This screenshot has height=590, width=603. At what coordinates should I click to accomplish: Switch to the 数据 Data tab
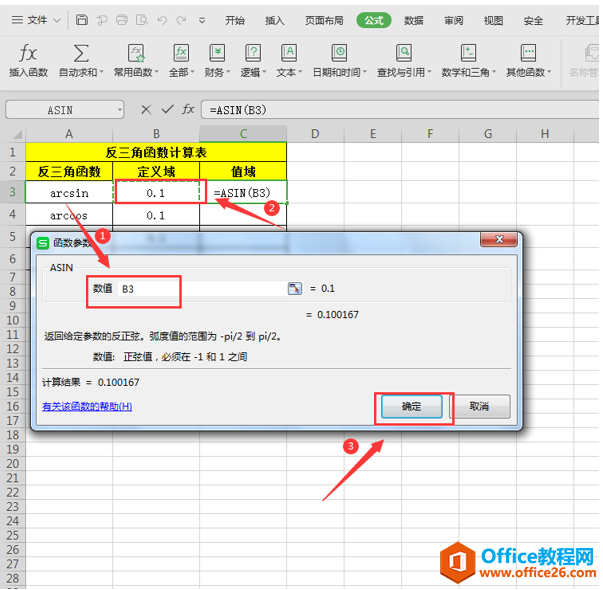tap(414, 20)
